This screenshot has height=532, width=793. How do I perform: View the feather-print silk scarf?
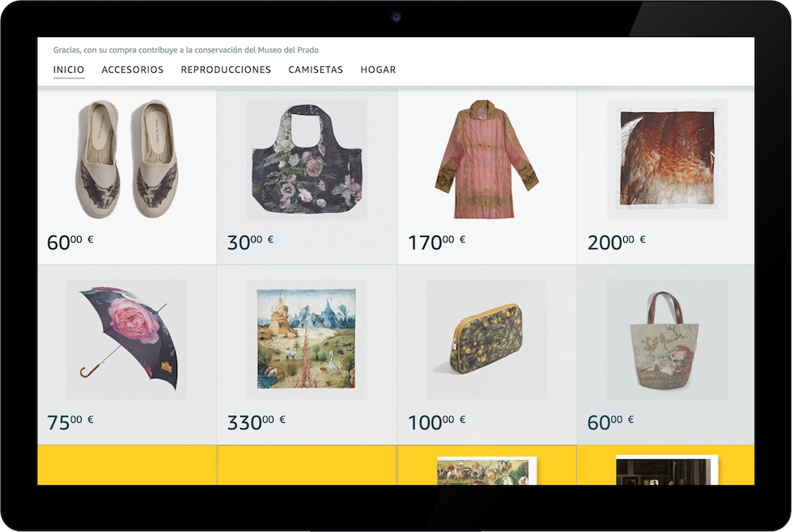[667, 159]
